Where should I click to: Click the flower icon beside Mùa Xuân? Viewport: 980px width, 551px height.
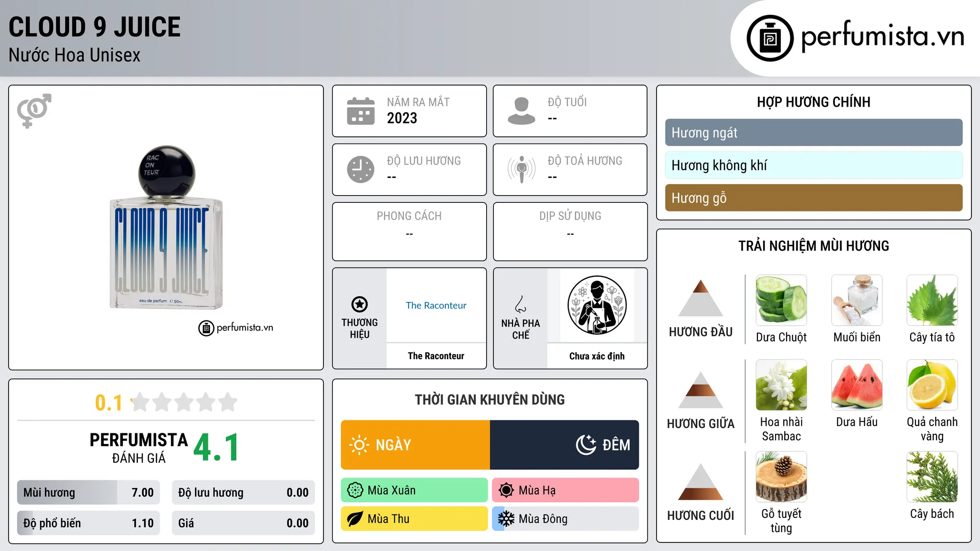tap(355, 490)
